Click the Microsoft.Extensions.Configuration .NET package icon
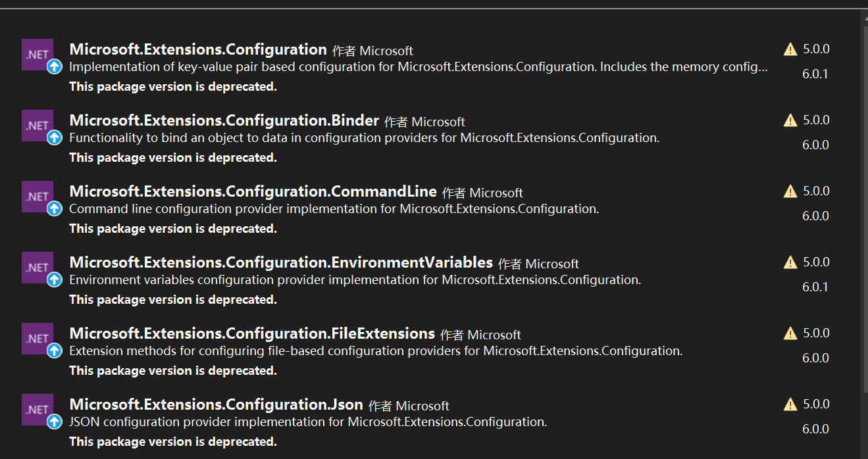868x459 pixels. (38, 55)
